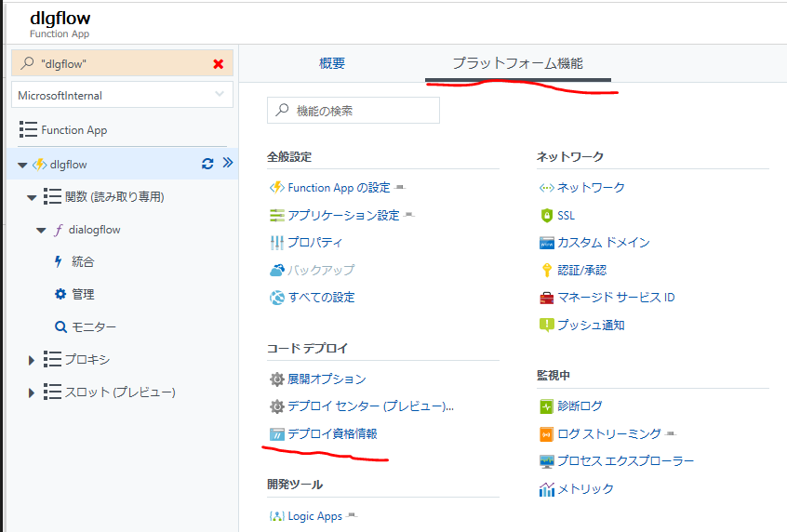Click the デプロイ資格情報 icon
787x532 pixels.
(x=277, y=434)
